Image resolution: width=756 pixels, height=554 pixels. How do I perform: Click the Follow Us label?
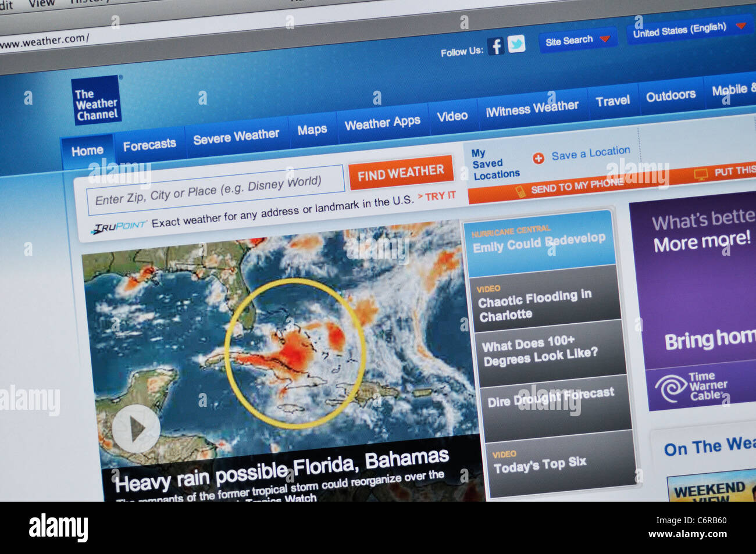click(462, 52)
